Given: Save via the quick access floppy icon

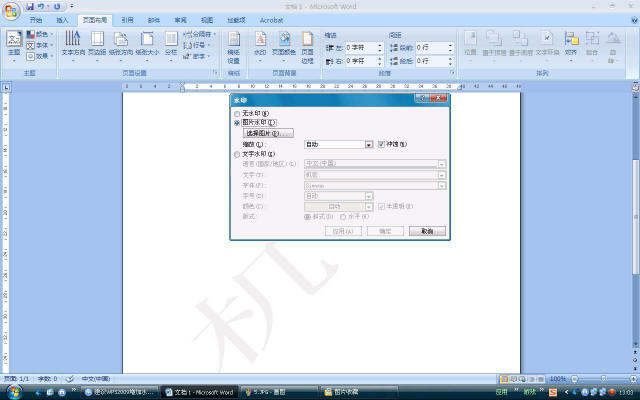Looking at the screenshot, I should [x=29, y=7].
